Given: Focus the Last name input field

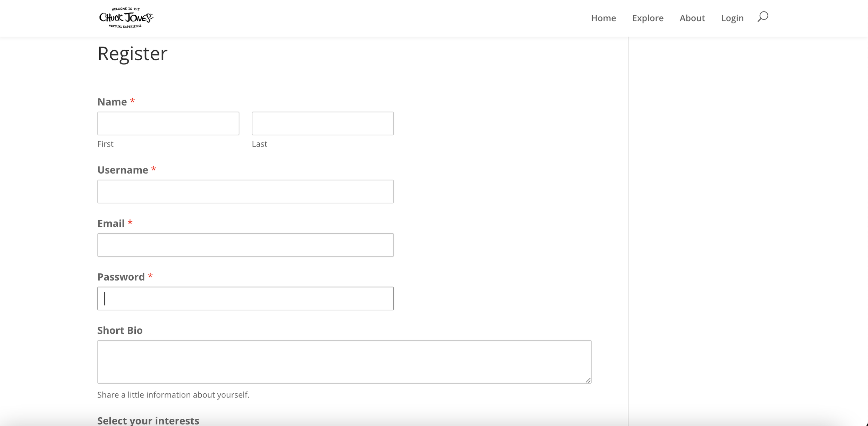Looking at the screenshot, I should [323, 123].
